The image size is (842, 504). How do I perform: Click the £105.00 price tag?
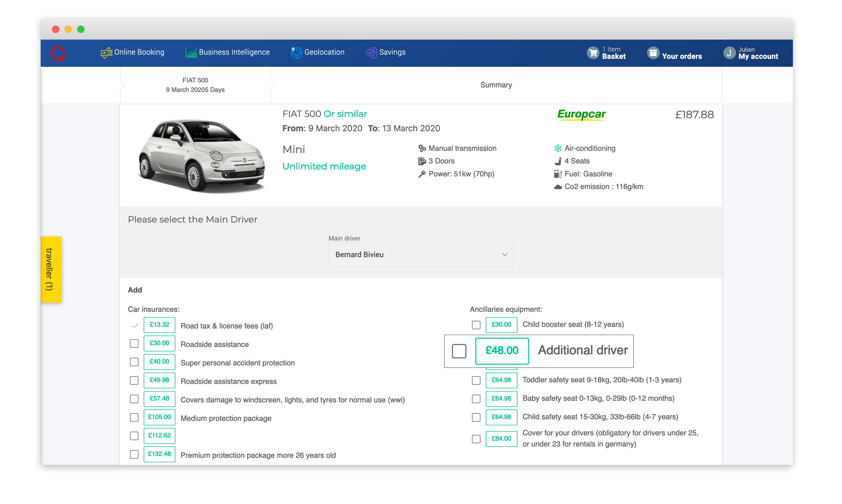(x=159, y=417)
